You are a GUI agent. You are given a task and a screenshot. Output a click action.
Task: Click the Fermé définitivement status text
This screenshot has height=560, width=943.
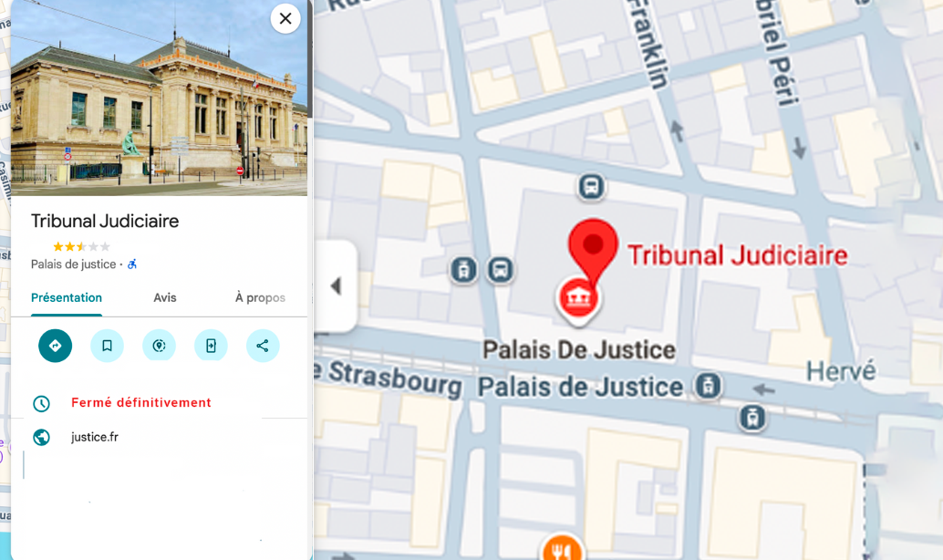141,403
